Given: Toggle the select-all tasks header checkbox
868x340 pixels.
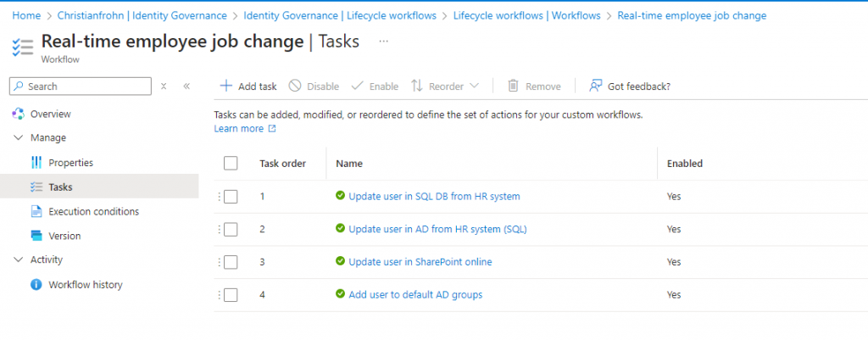Looking at the screenshot, I should click(231, 164).
